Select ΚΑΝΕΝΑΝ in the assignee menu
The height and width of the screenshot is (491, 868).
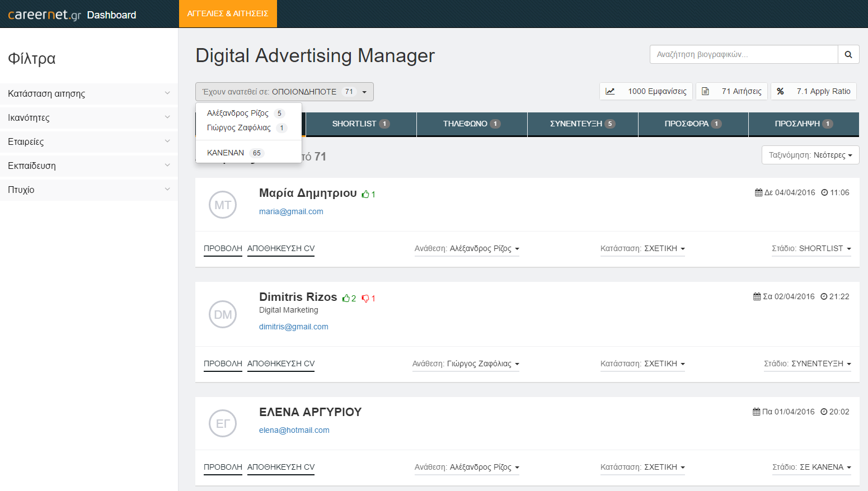pyautogui.click(x=248, y=153)
